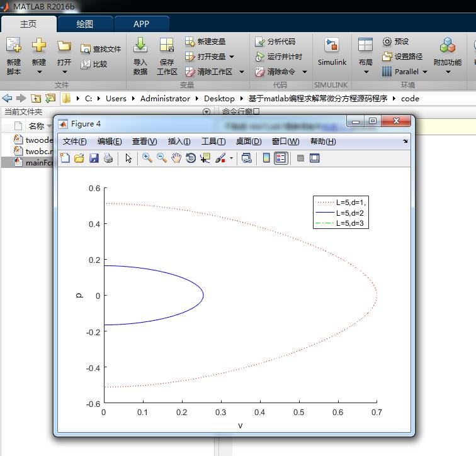Screen dimensions: 476x456
Task: Click Run and Time (运行并计时)
Action: [279, 57]
